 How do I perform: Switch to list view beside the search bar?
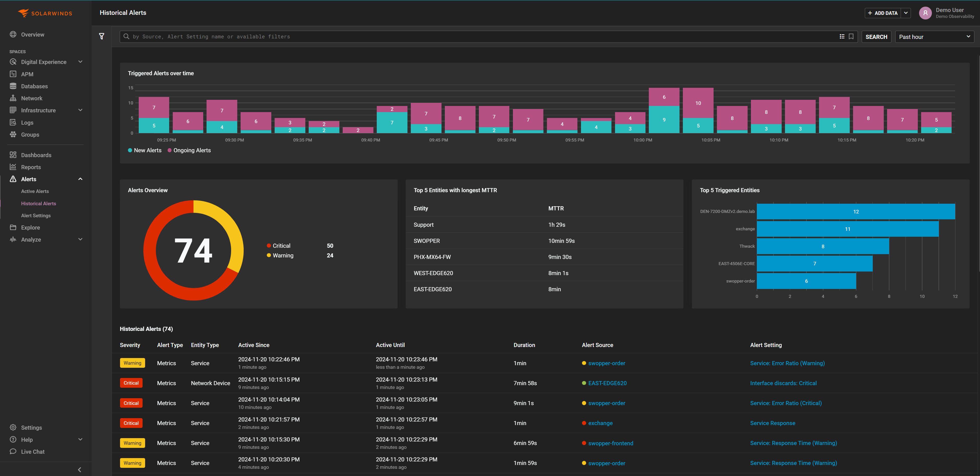[x=842, y=36]
